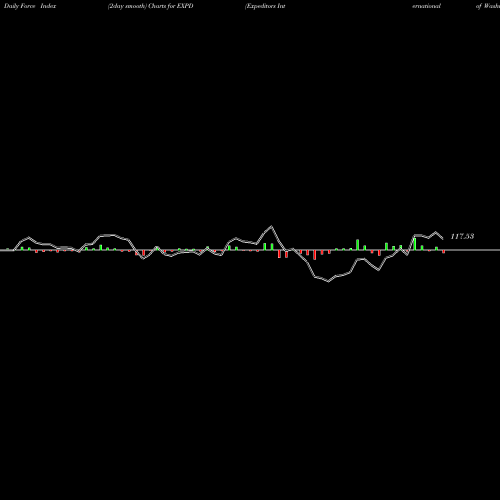500x500 pixels.
Task: Click the '(2day smooth) Charts for EXPD' label
Action: tap(151, 6)
